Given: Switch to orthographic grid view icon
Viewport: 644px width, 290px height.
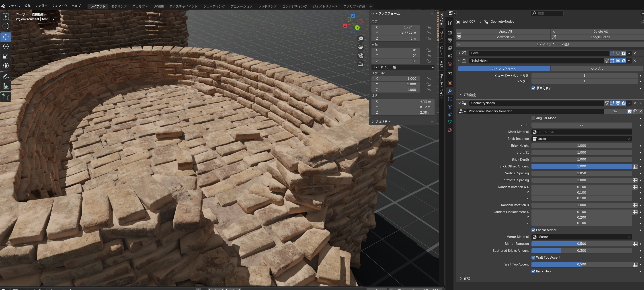Looking at the screenshot, I should click(361, 64).
